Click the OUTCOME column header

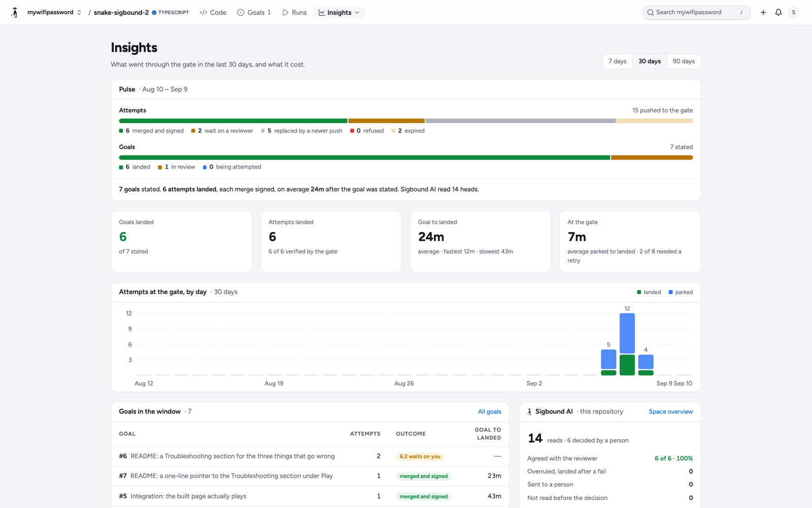point(411,434)
